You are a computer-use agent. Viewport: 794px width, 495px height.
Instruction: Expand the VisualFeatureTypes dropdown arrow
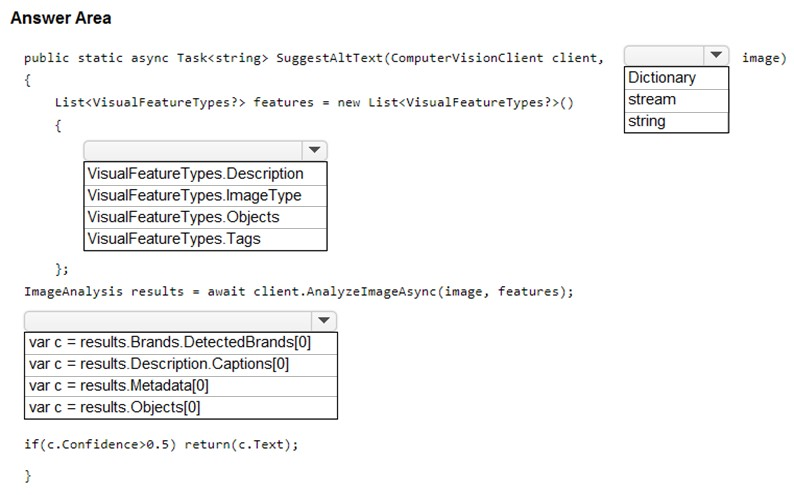tap(314, 150)
